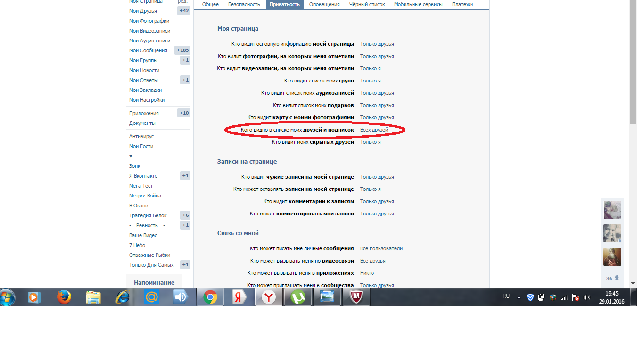
Task: Open Yandex red Я taskbar icon
Action: [x=239, y=297]
